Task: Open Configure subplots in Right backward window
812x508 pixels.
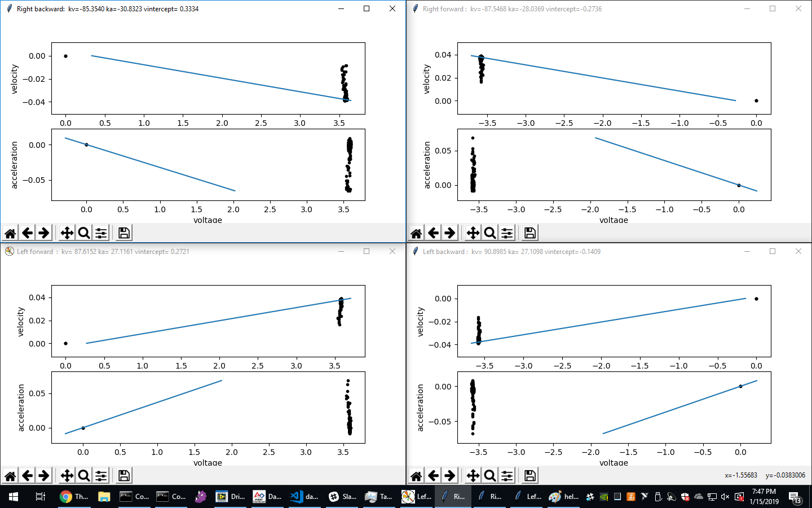Action: [x=101, y=233]
